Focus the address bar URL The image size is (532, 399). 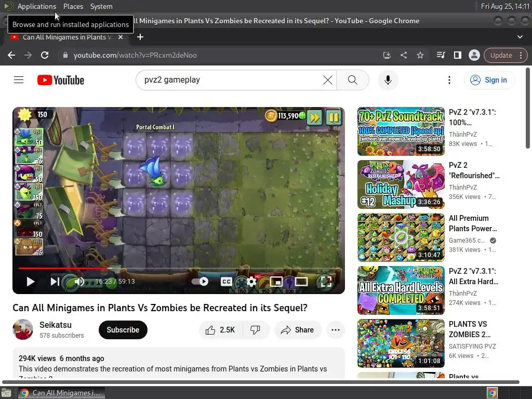135,55
